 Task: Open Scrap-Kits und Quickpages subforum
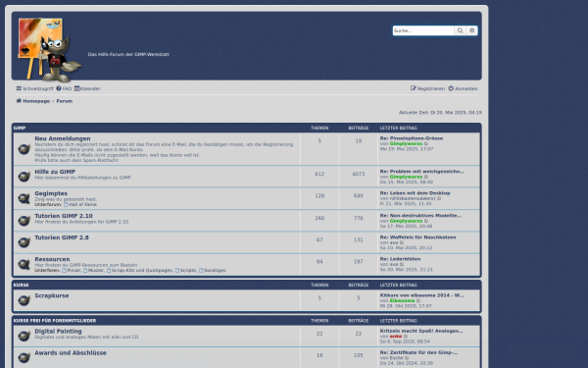[140, 271]
